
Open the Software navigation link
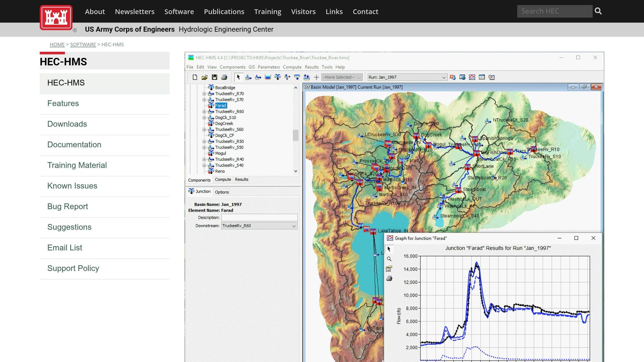(x=179, y=12)
